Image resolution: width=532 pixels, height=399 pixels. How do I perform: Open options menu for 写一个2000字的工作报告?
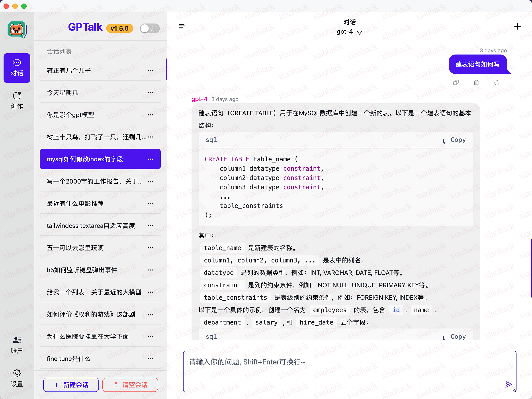[x=151, y=181]
